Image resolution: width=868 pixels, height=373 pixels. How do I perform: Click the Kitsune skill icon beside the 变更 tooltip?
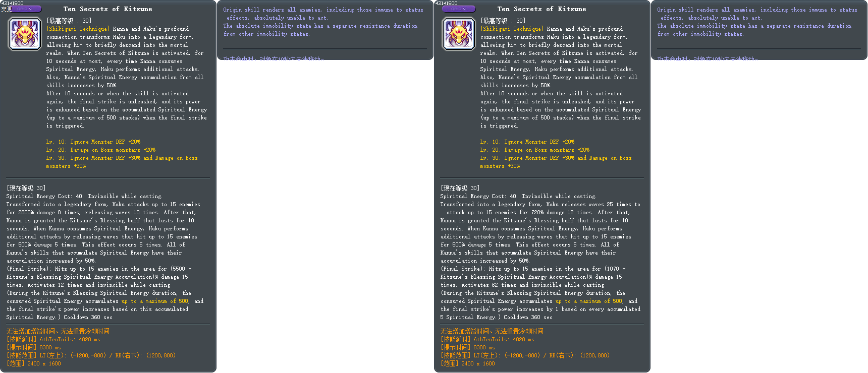tap(25, 34)
